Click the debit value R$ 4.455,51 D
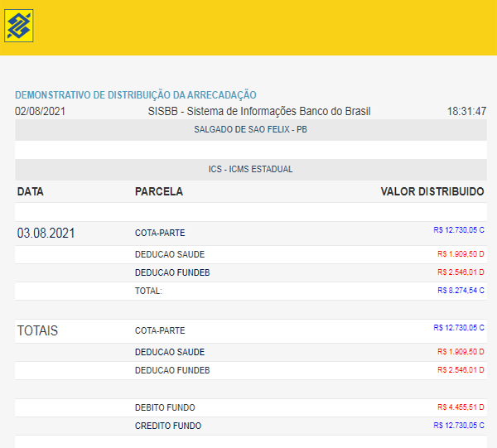497x448 pixels. click(461, 407)
